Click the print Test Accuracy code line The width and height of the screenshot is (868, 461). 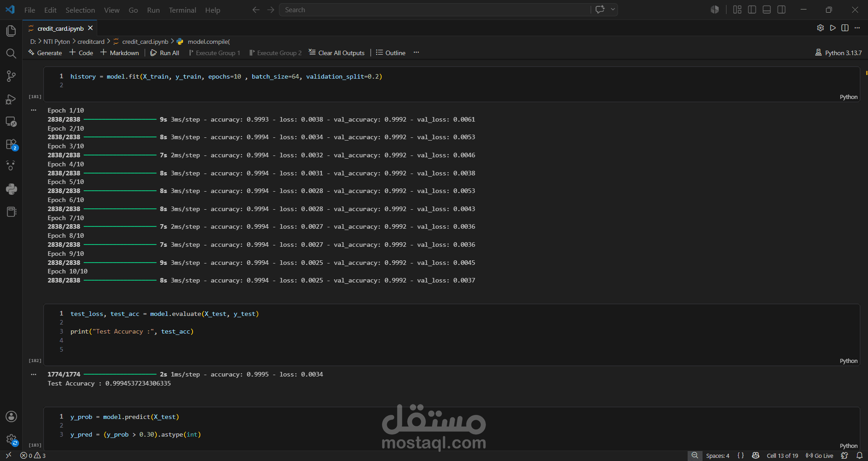coord(132,331)
